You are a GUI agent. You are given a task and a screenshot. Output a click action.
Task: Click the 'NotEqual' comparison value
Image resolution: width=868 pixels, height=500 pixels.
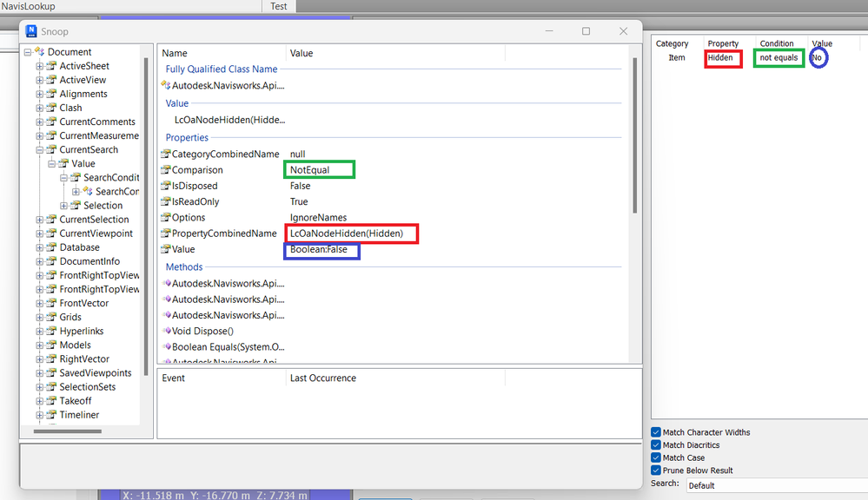click(309, 170)
